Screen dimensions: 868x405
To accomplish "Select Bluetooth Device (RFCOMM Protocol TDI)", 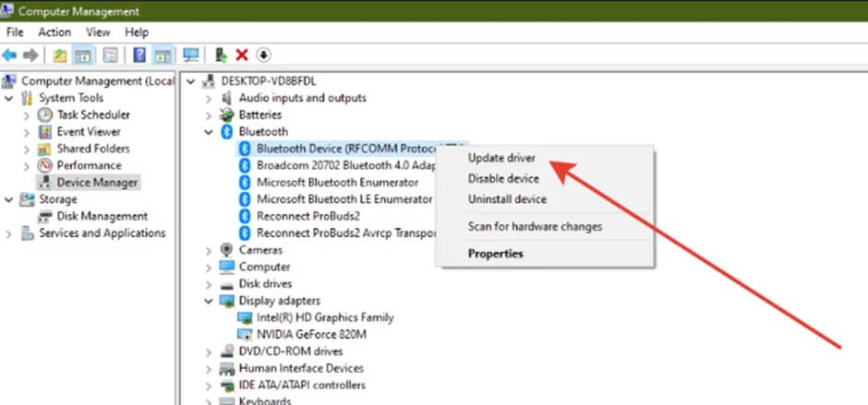I will 346,149.
